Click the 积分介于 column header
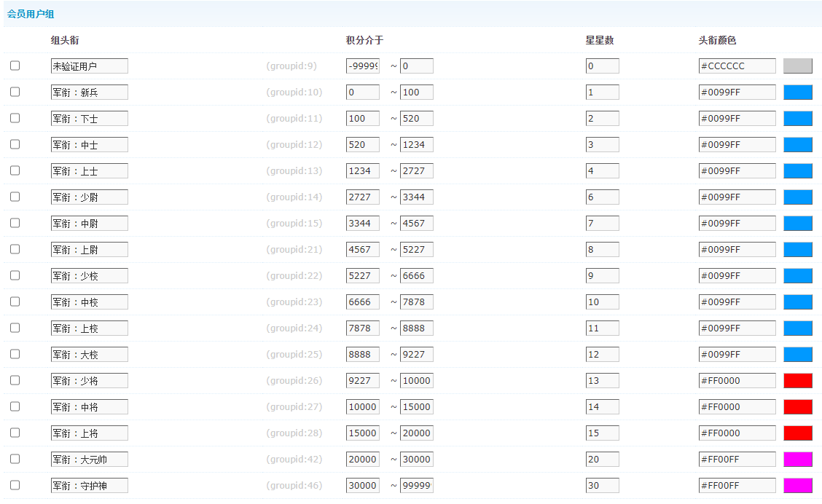Screen dimensions: 822x504 coord(365,40)
